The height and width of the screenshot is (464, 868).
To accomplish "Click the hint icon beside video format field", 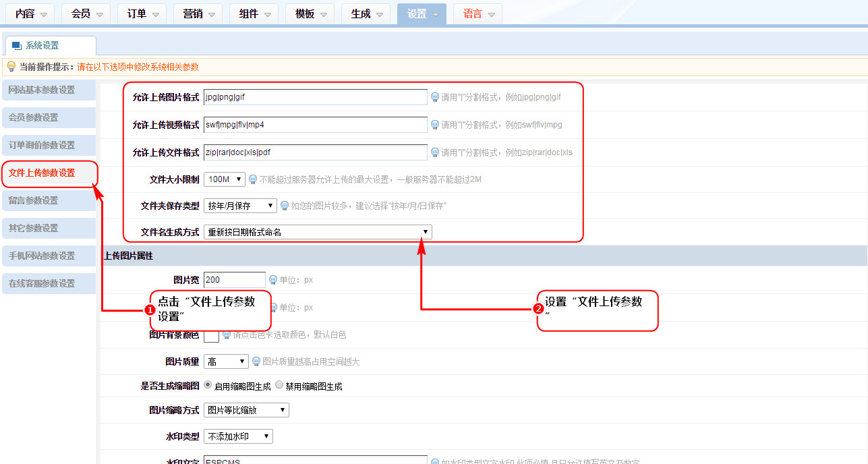I will point(435,125).
